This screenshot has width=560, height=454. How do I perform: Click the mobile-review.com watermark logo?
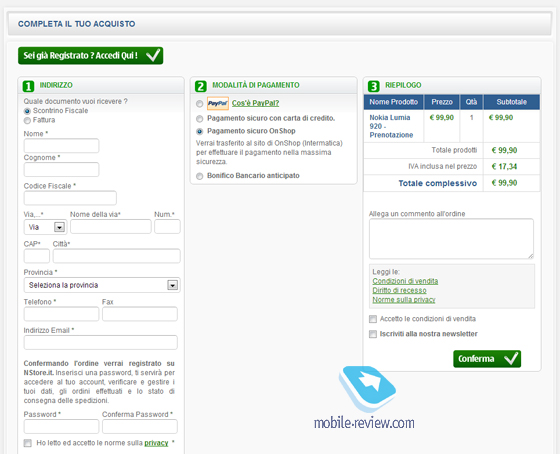(365, 398)
